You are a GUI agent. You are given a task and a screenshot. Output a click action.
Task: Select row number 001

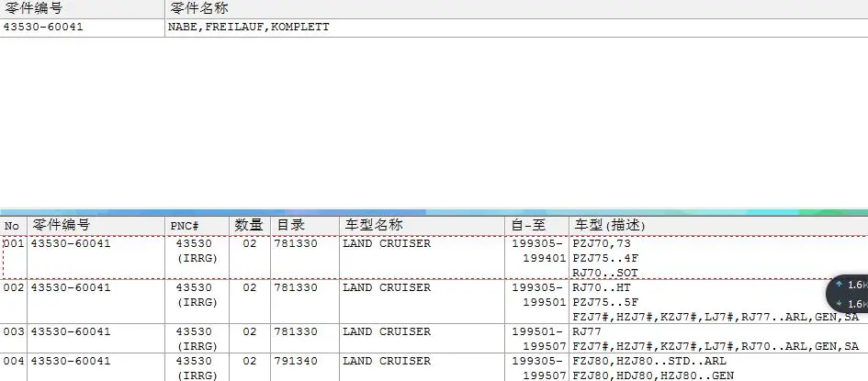click(x=13, y=243)
